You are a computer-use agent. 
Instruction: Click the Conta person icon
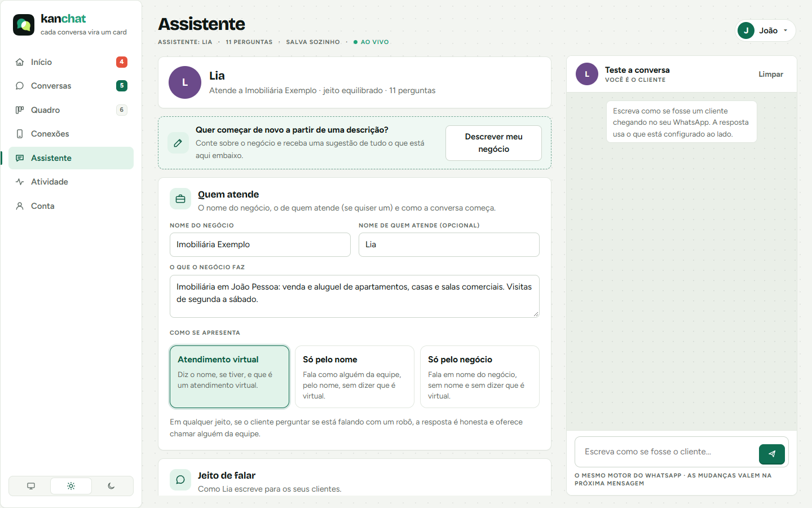[x=20, y=206]
